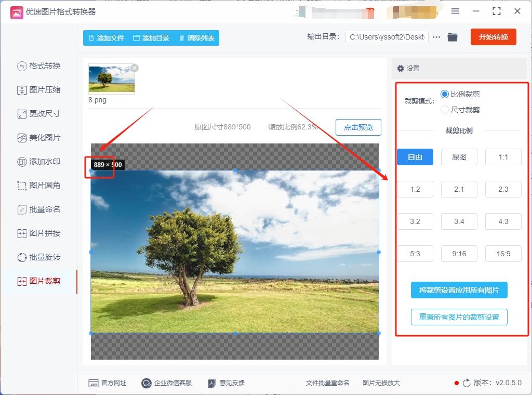Select the 尺寸裁剪 radio option
This screenshot has width=532, height=395.
[x=460, y=110]
